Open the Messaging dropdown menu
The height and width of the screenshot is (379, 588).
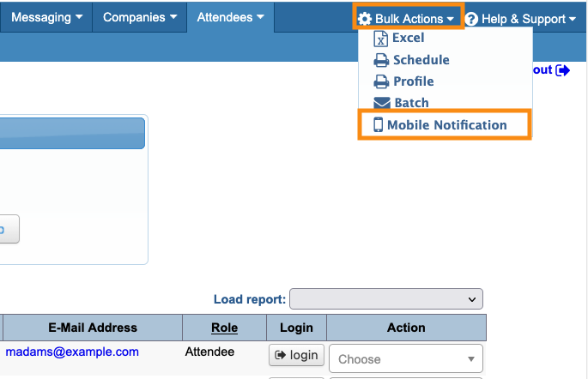click(46, 17)
